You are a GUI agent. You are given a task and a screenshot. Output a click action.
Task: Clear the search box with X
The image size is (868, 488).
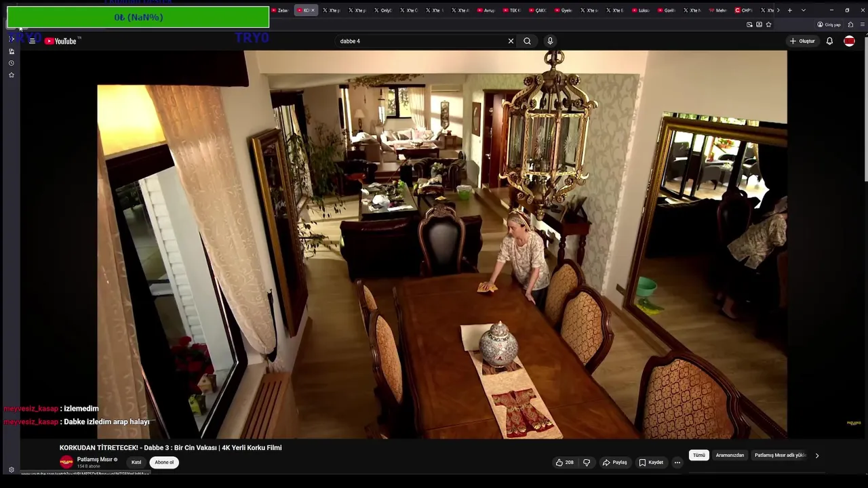coord(511,41)
